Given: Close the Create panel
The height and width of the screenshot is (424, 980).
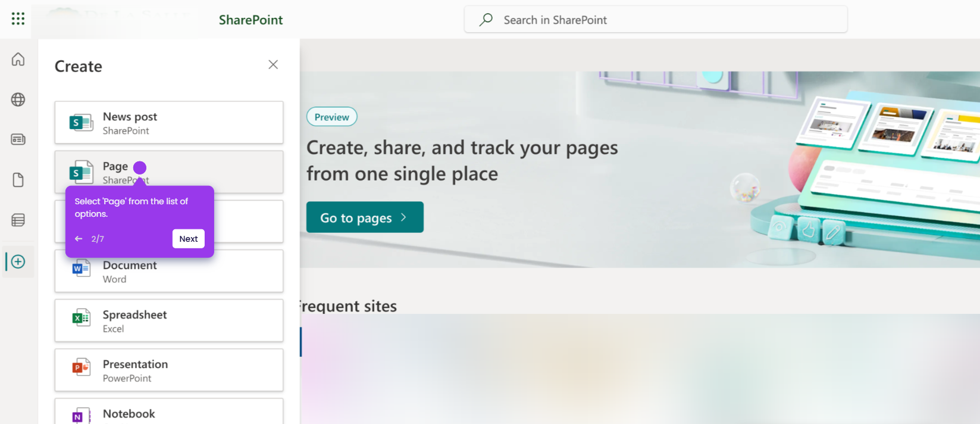Looking at the screenshot, I should [x=273, y=64].
